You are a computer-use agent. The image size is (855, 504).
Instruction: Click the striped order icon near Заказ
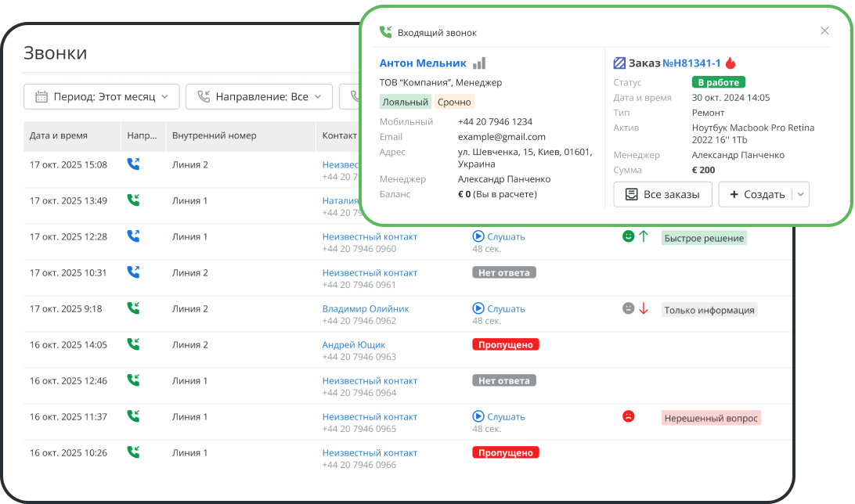point(619,63)
